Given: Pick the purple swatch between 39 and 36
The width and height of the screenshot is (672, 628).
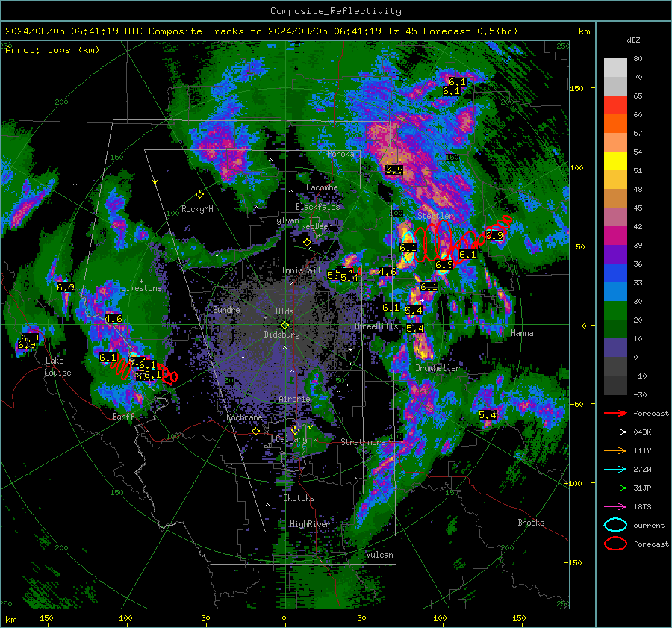Looking at the screenshot, I should 615,255.
